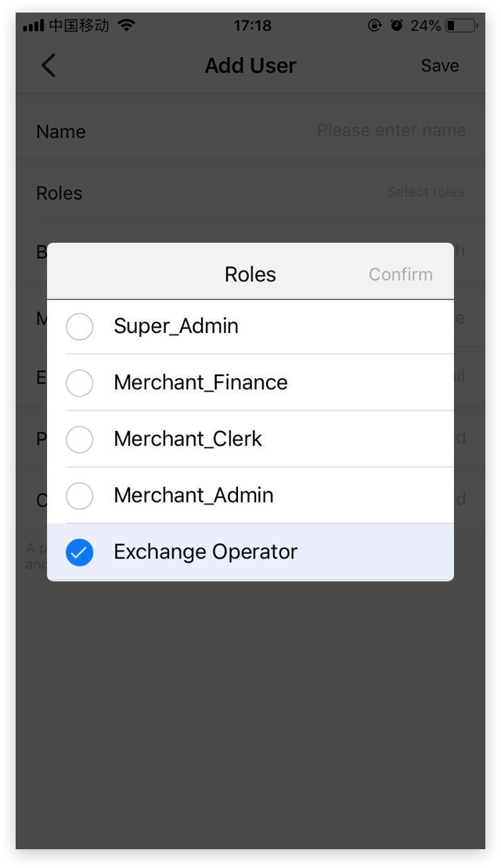Image resolution: width=501 pixels, height=868 pixels.
Task: Select the Merchant_Finance radio circle
Action: (80, 383)
